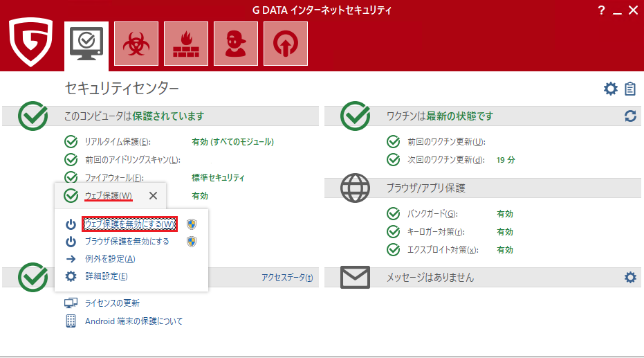This screenshot has height=358, width=644.
Task: Open the virus protection biohazard tab
Action: point(136,44)
